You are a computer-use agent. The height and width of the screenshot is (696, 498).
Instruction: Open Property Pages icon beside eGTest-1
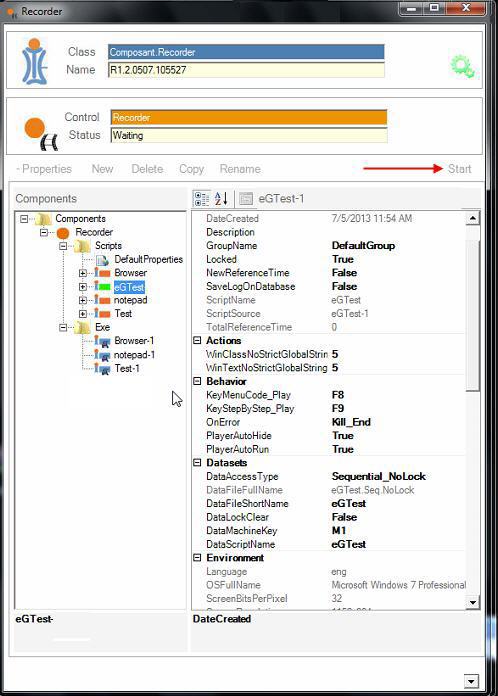tap(245, 198)
